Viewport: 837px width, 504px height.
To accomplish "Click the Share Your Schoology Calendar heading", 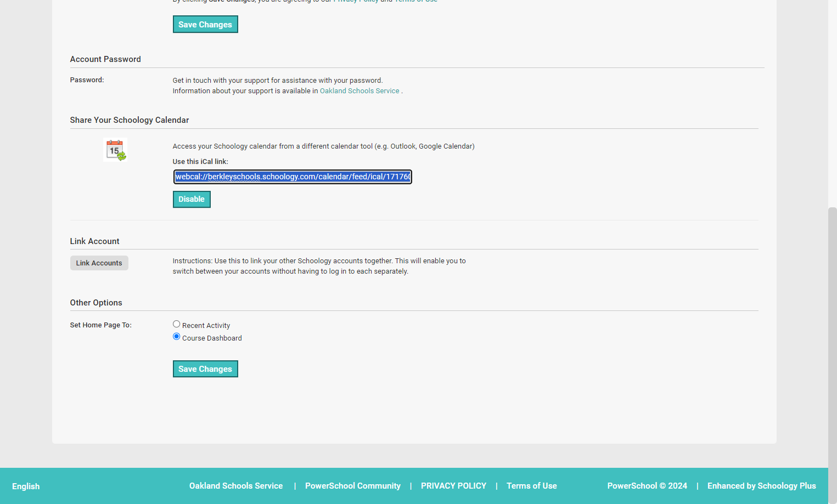I will click(130, 120).
